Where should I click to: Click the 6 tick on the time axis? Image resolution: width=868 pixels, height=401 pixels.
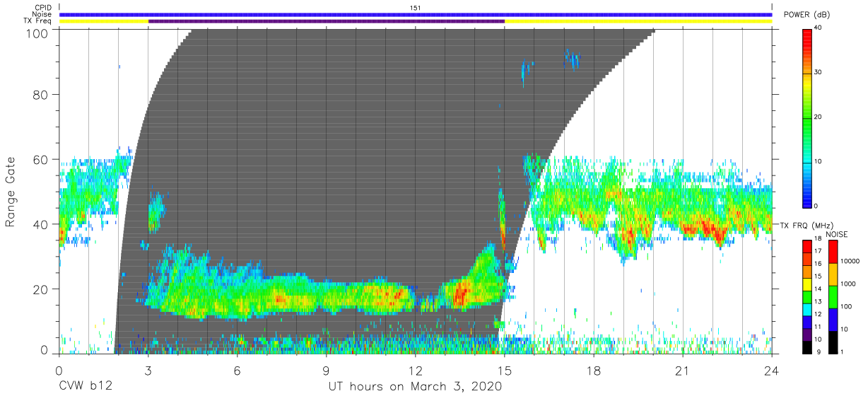[237, 371]
